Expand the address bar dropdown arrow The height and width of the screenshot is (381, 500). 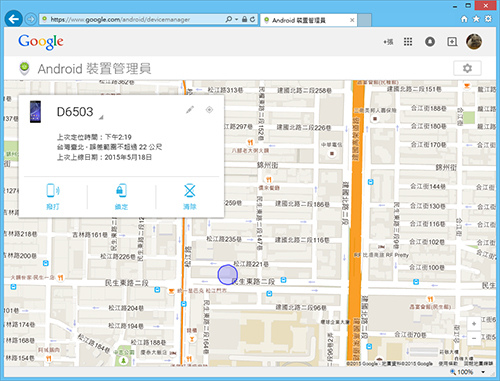click(x=236, y=20)
